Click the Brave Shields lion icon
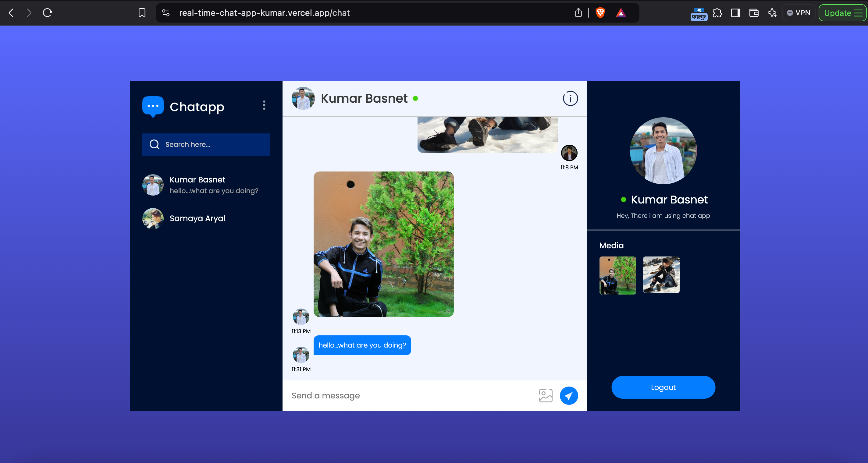 pos(600,13)
